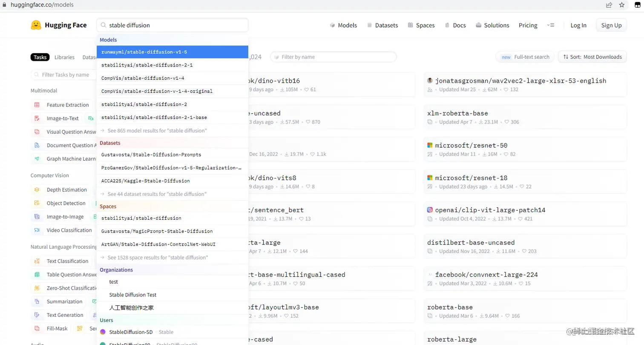The height and width of the screenshot is (345, 644).
Task: Switch to the Libraries filter tab
Action: point(64,57)
